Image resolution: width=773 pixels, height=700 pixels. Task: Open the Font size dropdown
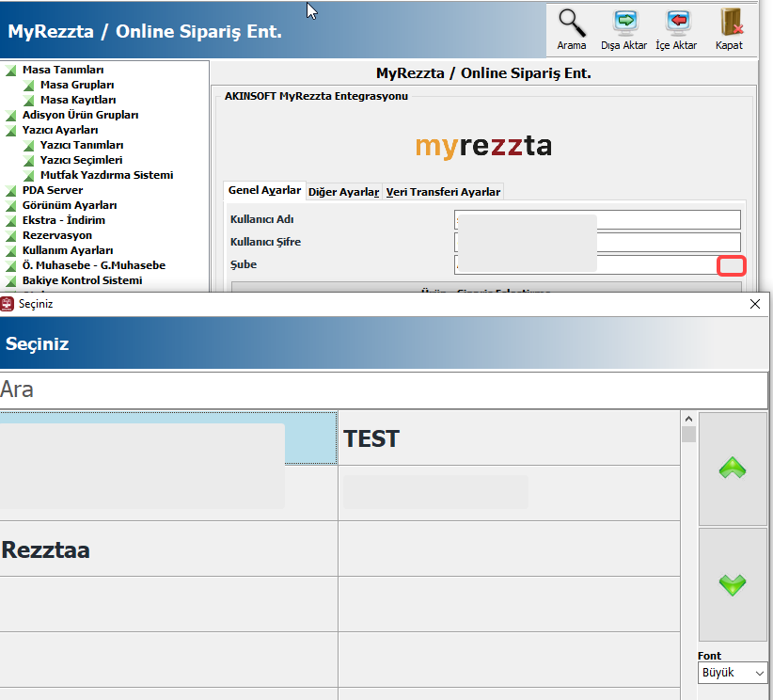click(732, 673)
